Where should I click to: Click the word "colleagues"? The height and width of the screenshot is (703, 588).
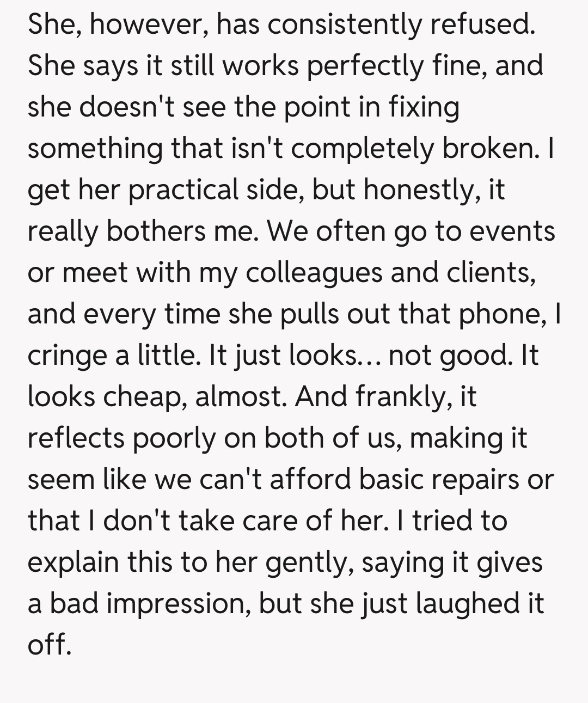pyautogui.click(x=314, y=273)
